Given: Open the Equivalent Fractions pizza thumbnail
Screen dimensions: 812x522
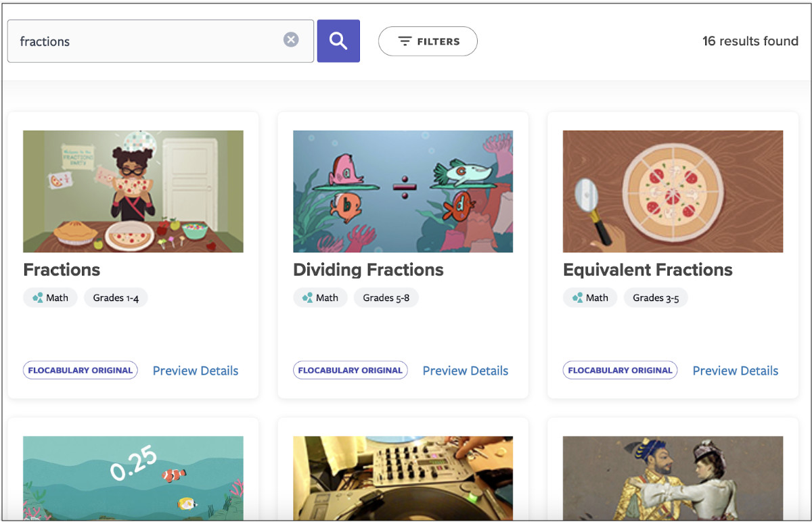Looking at the screenshot, I should pyautogui.click(x=673, y=191).
